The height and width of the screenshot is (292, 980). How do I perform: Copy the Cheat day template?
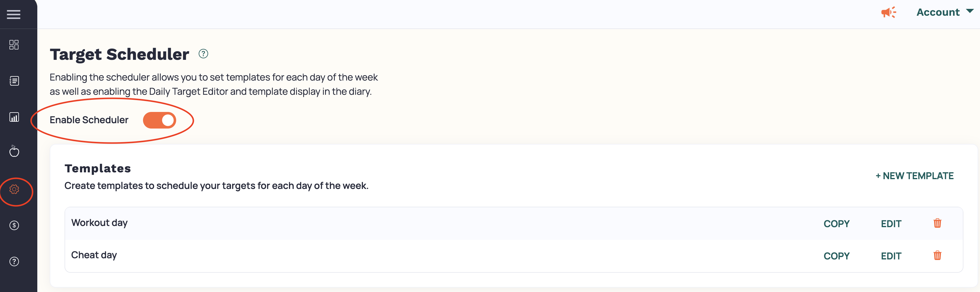836,256
